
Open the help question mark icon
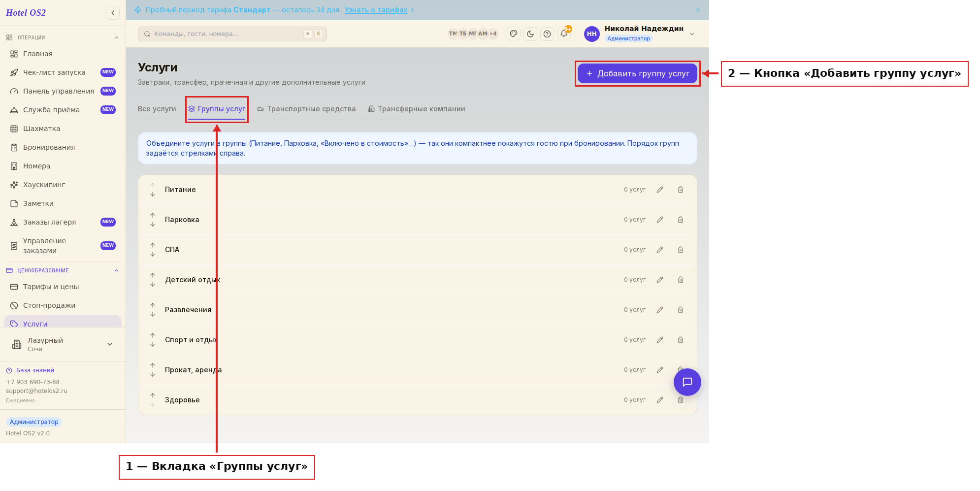point(547,34)
